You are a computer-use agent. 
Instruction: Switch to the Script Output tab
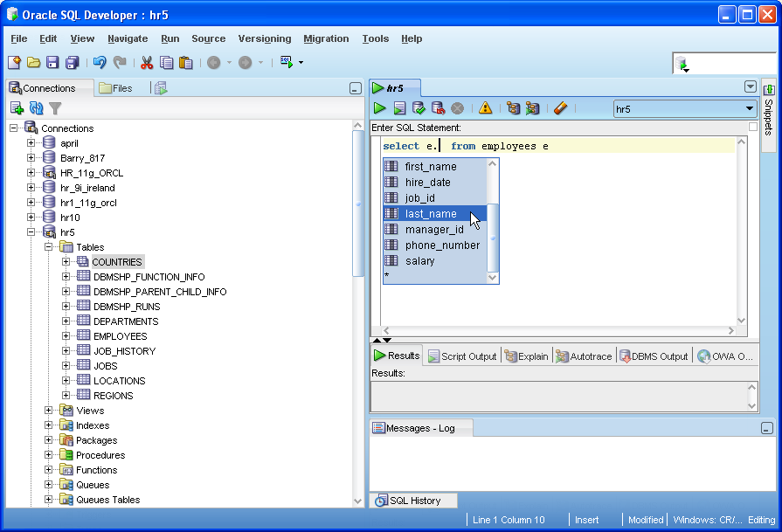tap(462, 356)
